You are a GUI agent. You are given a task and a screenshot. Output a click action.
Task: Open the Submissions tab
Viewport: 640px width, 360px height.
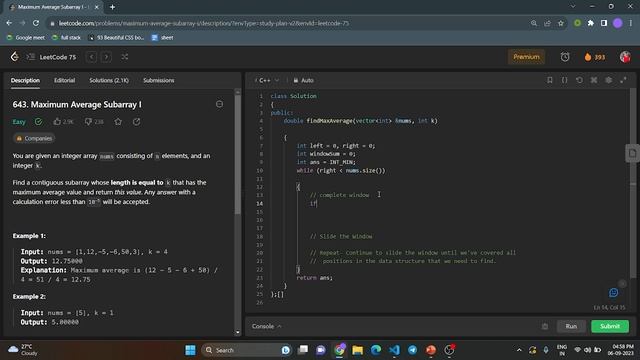click(159, 80)
